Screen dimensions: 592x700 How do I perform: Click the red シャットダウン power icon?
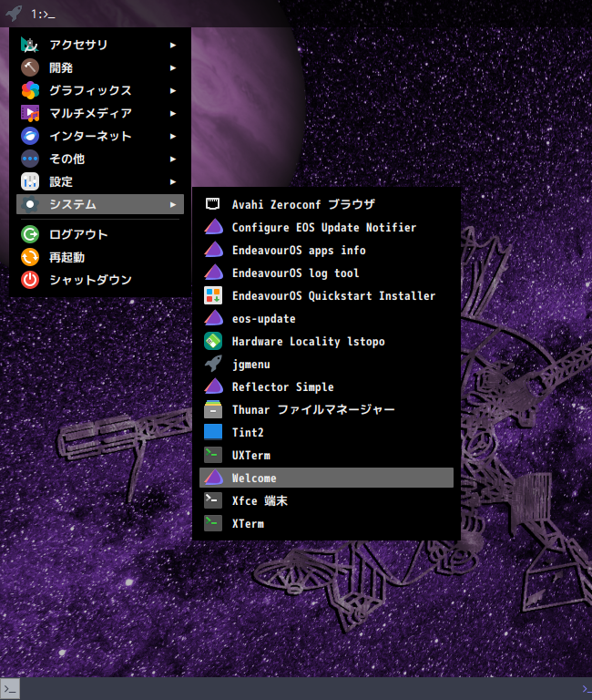pos(30,280)
